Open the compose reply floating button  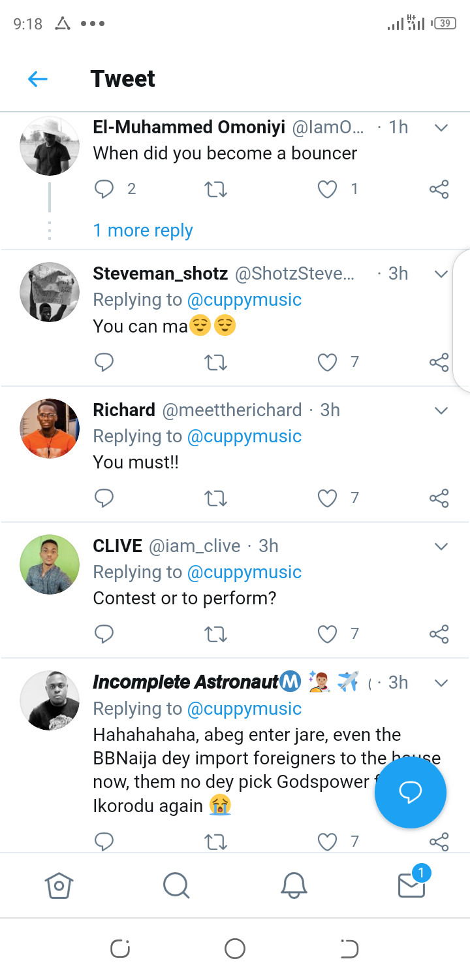tap(410, 792)
